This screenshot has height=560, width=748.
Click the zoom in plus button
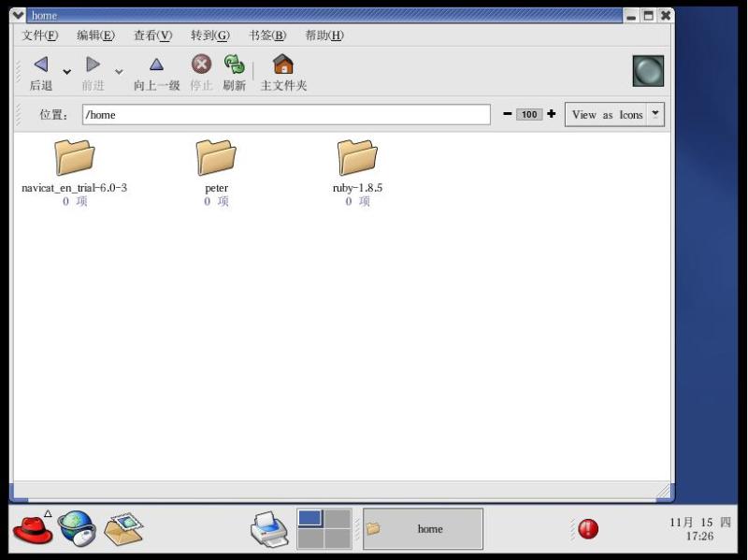click(552, 114)
